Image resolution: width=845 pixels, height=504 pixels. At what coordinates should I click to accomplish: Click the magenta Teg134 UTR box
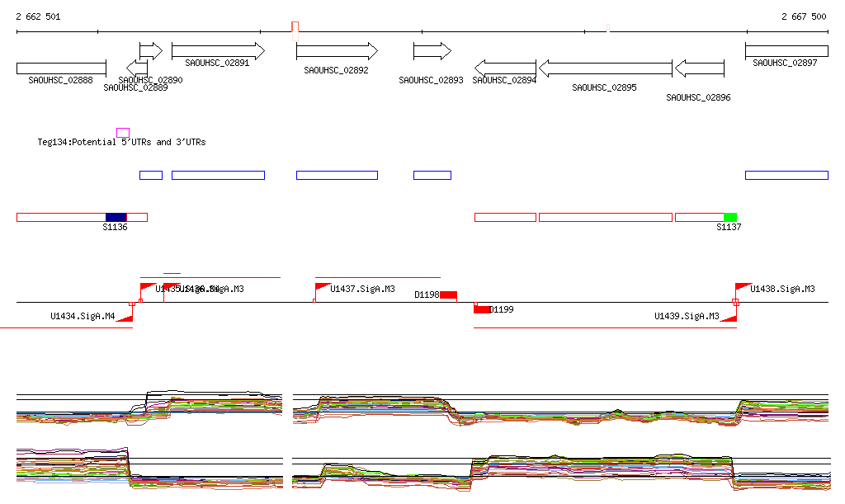click(x=123, y=133)
